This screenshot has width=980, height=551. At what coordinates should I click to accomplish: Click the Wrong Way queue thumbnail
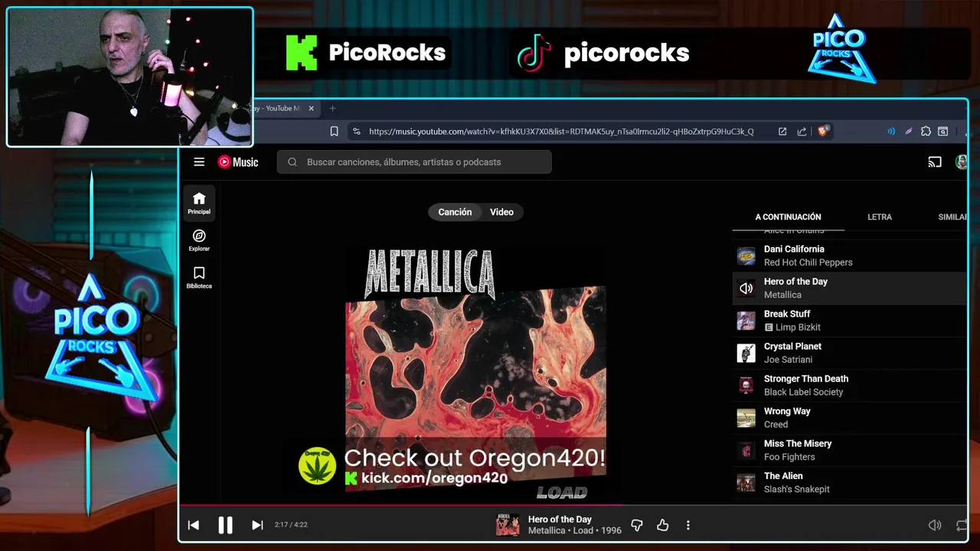(746, 418)
